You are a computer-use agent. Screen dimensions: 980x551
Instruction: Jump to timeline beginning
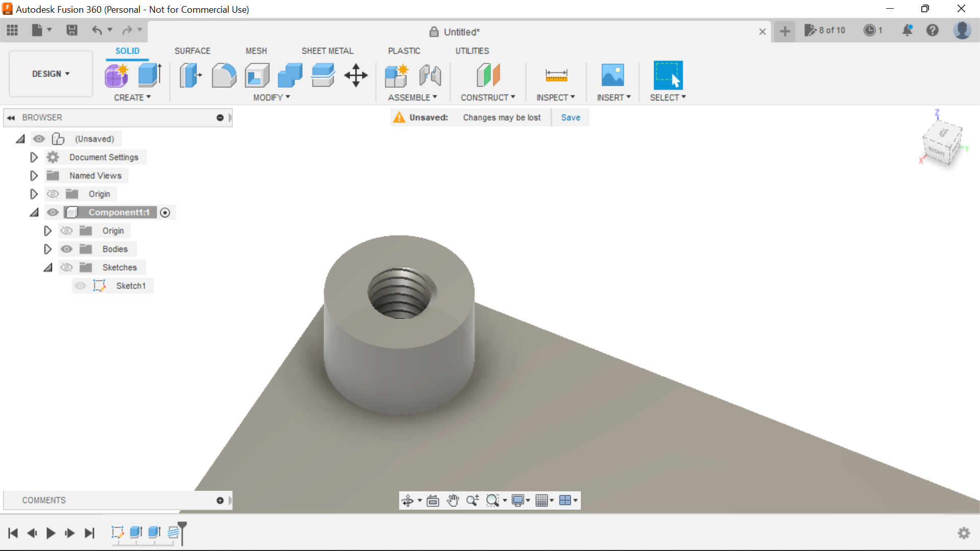tap(13, 533)
